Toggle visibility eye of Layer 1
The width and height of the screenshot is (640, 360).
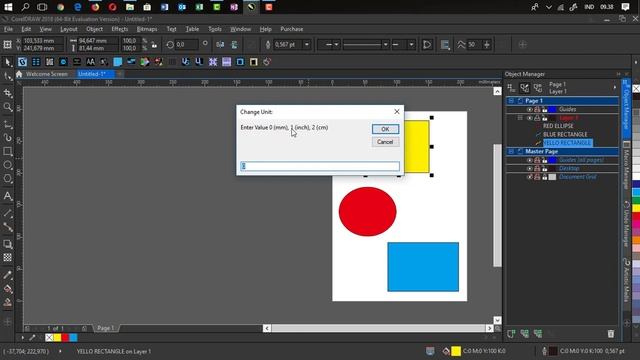tap(529, 118)
